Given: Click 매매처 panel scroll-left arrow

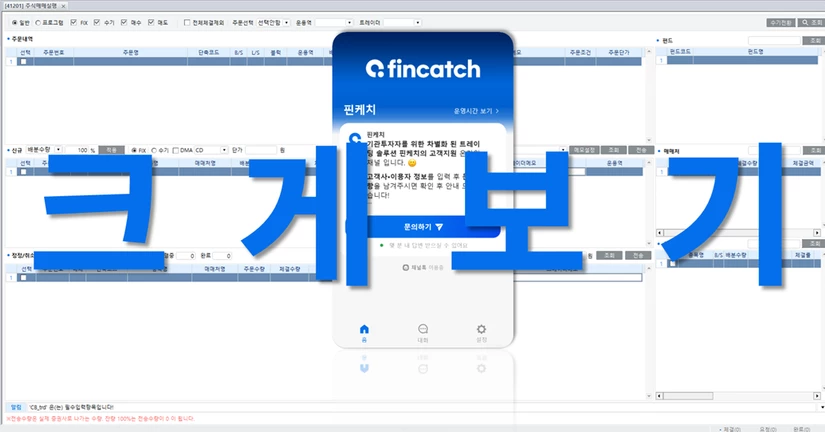Looking at the screenshot, I should click(x=659, y=233).
